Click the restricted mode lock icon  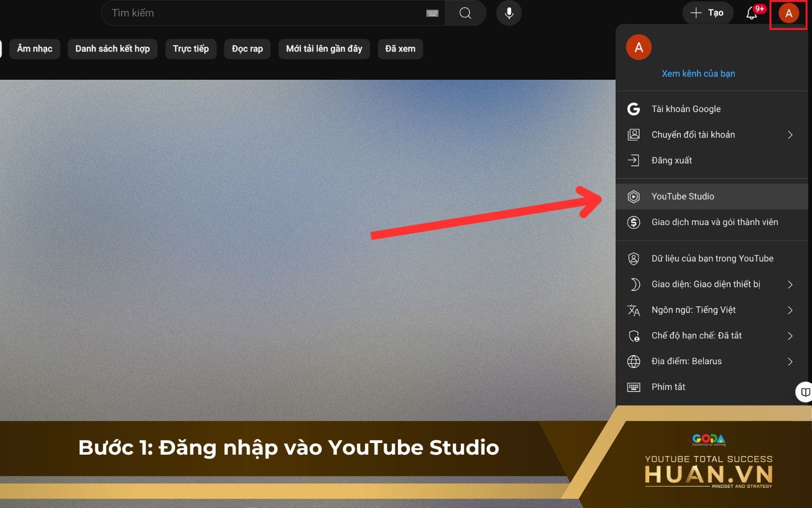(634, 336)
